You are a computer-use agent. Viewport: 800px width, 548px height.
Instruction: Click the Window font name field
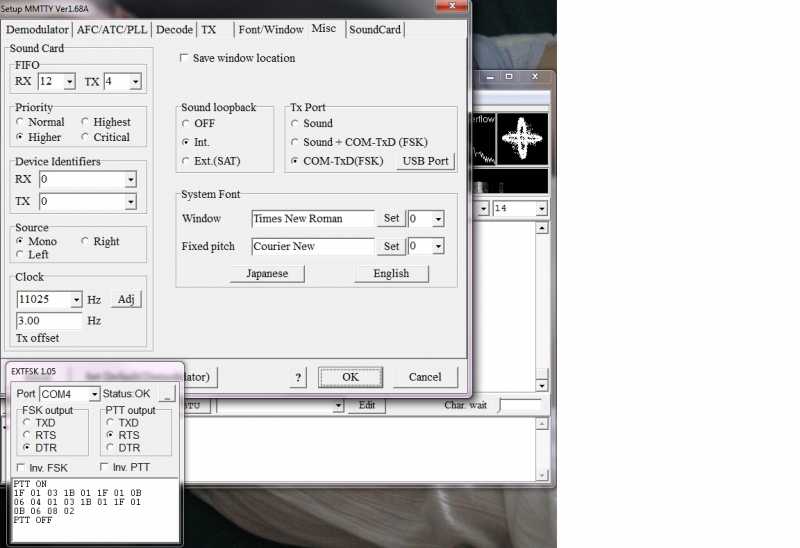point(313,218)
